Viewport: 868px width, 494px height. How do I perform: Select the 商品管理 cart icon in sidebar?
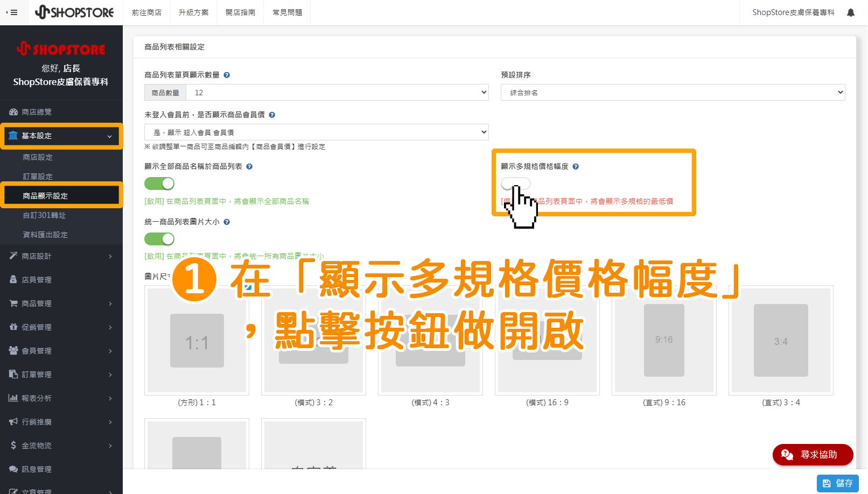tap(13, 303)
